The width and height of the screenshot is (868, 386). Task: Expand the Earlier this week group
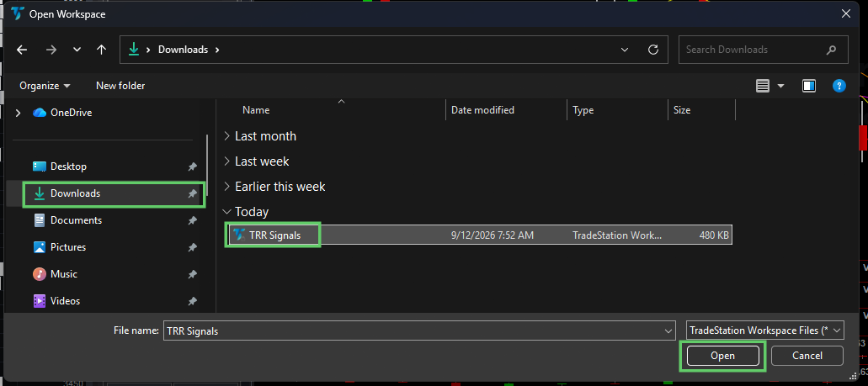(x=227, y=187)
